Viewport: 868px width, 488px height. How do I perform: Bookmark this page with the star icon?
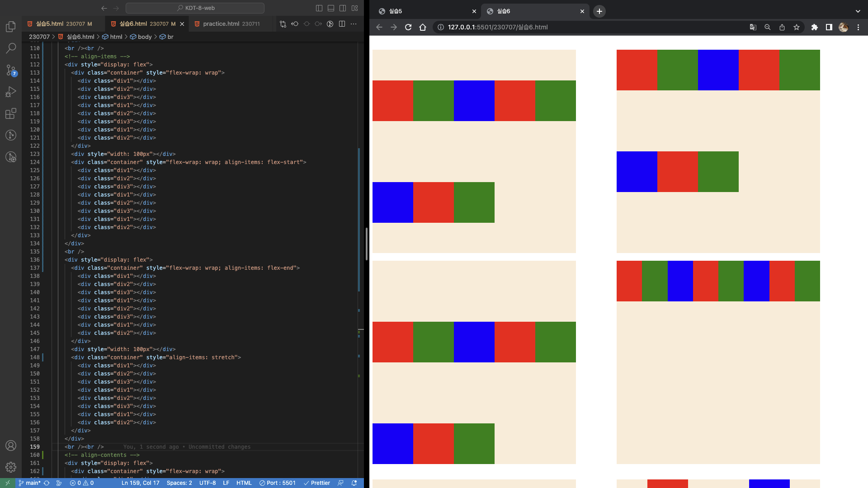click(797, 27)
